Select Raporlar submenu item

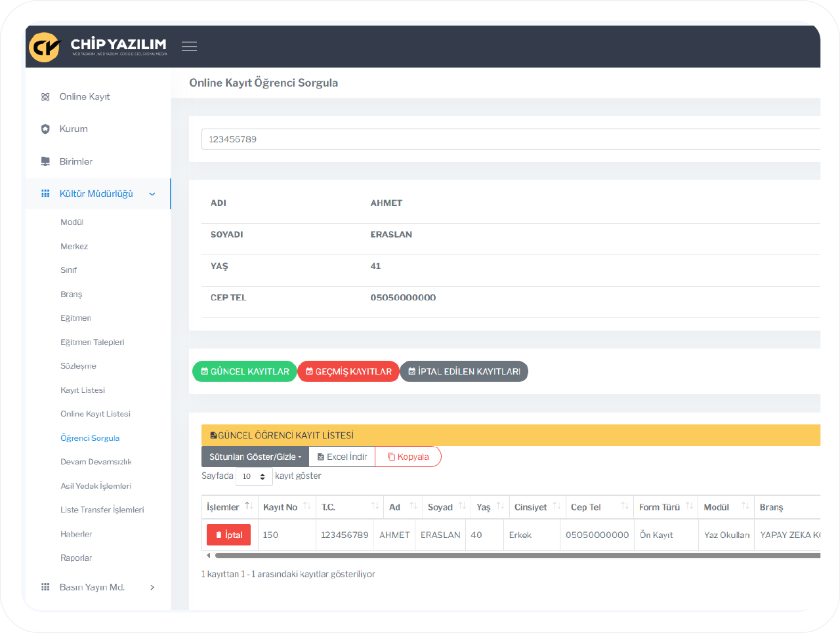click(x=76, y=558)
